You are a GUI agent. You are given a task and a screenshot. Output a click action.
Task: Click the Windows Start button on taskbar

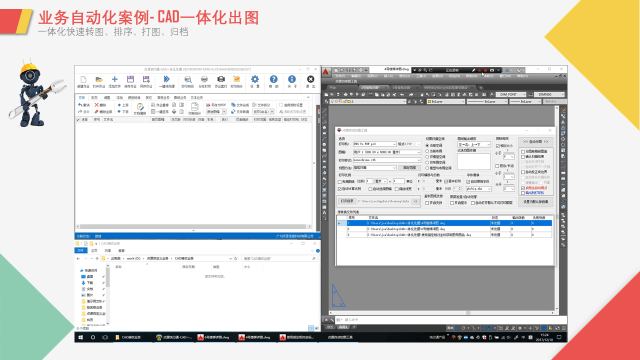[81, 337]
